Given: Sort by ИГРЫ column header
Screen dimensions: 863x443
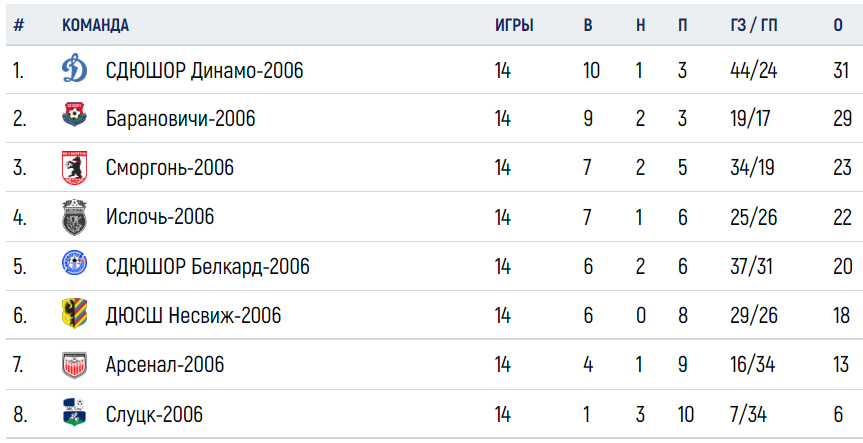Looking at the screenshot, I should pos(514,25).
